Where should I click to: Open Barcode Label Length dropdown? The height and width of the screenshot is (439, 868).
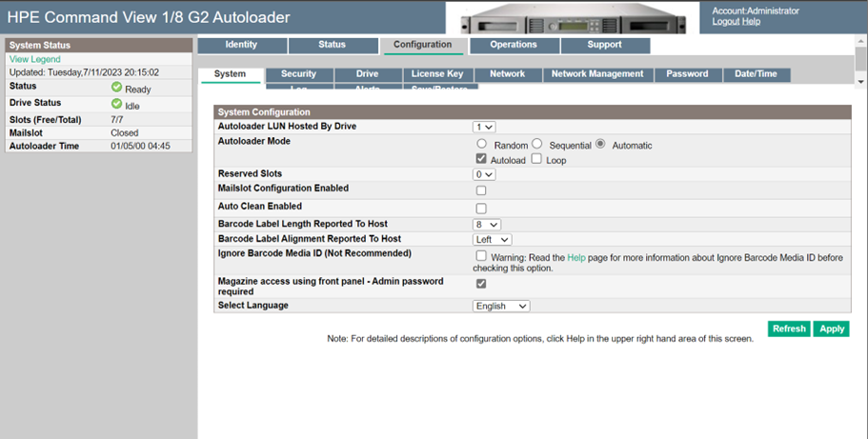[x=487, y=225]
